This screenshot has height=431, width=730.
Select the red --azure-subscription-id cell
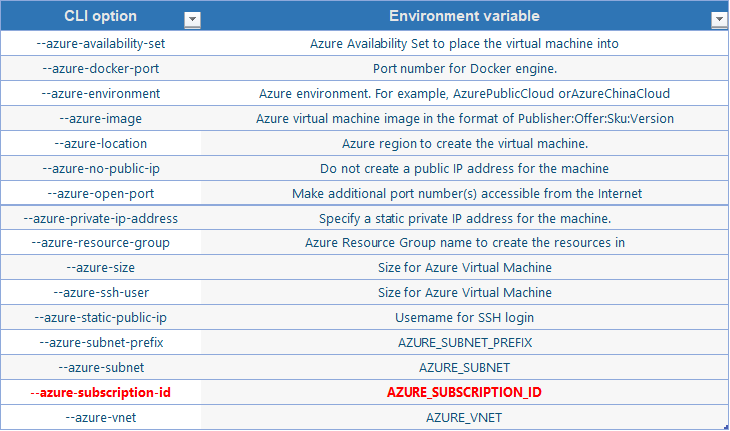[x=101, y=392]
